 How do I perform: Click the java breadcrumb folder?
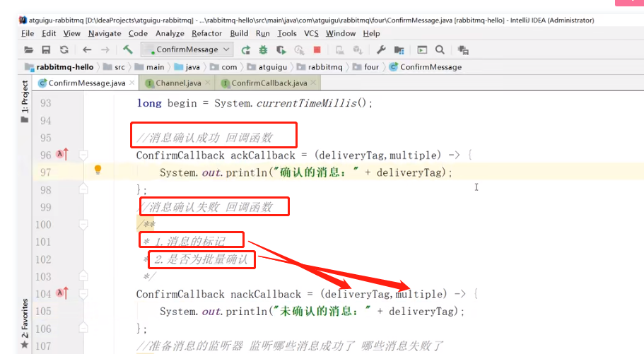point(187,67)
